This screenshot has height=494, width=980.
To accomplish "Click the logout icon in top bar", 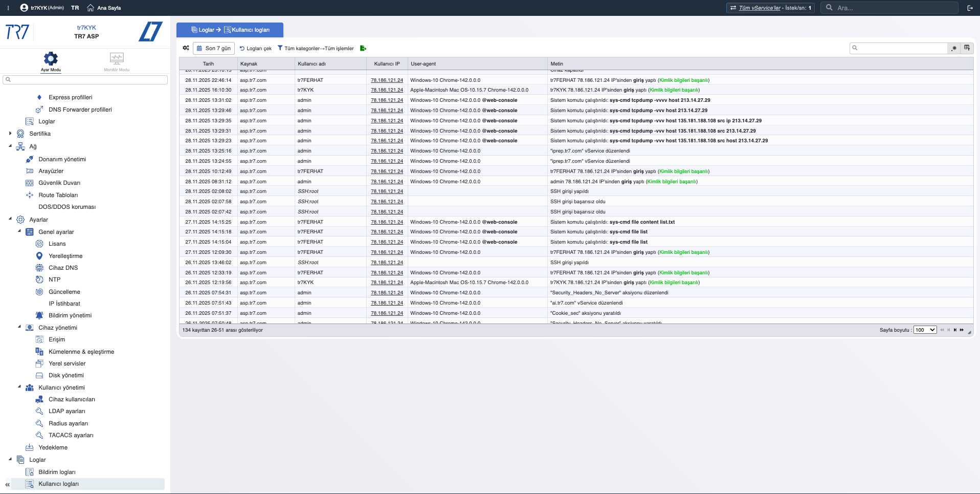I will click(x=970, y=8).
